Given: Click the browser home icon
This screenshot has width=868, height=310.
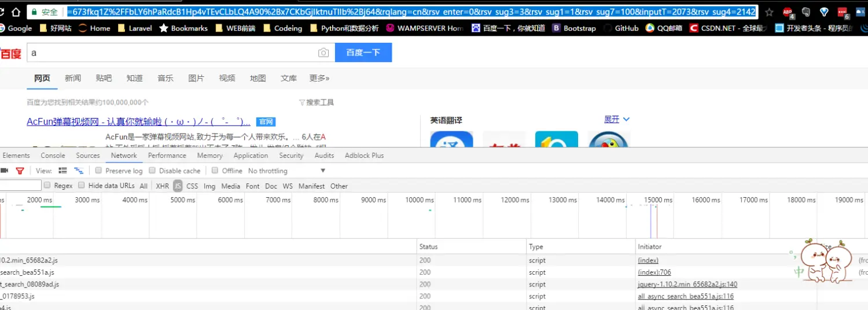Looking at the screenshot, I should (16, 12).
